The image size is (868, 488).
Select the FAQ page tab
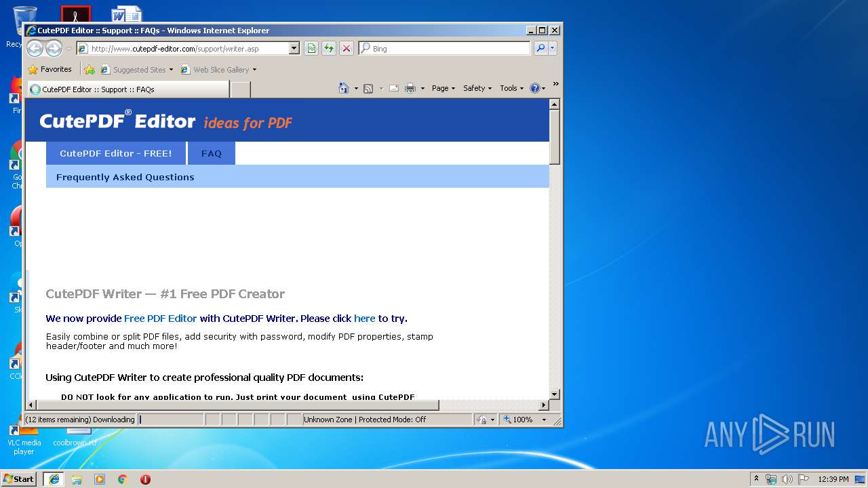tap(212, 153)
